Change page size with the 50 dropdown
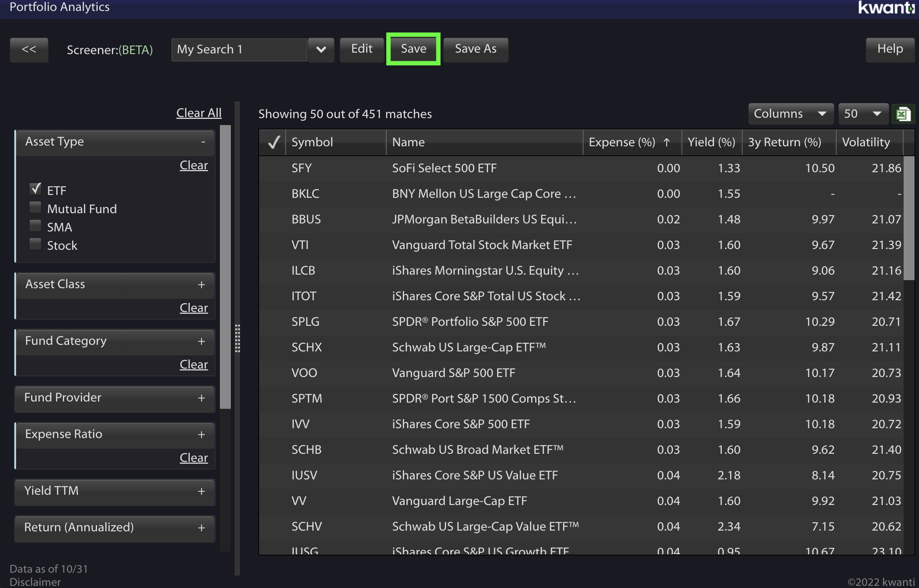Image resolution: width=919 pixels, height=588 pixels. tap(863, 114)
